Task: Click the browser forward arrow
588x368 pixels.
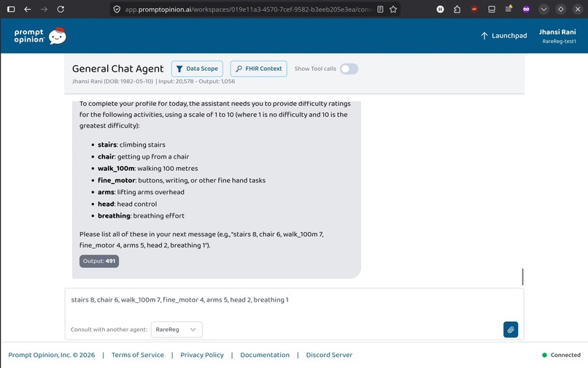Action: tap(44, 9)
